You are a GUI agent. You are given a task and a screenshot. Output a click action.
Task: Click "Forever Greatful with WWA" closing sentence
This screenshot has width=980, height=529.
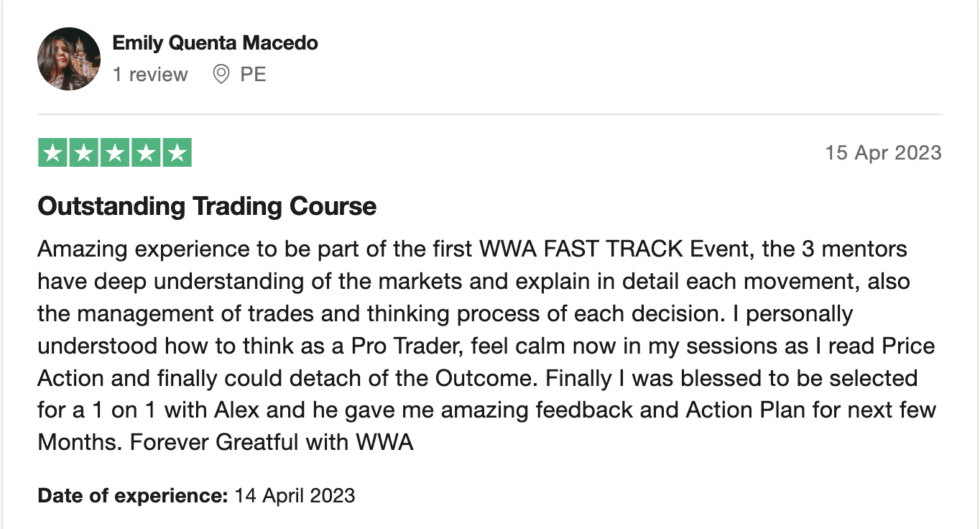pos(272,441)
